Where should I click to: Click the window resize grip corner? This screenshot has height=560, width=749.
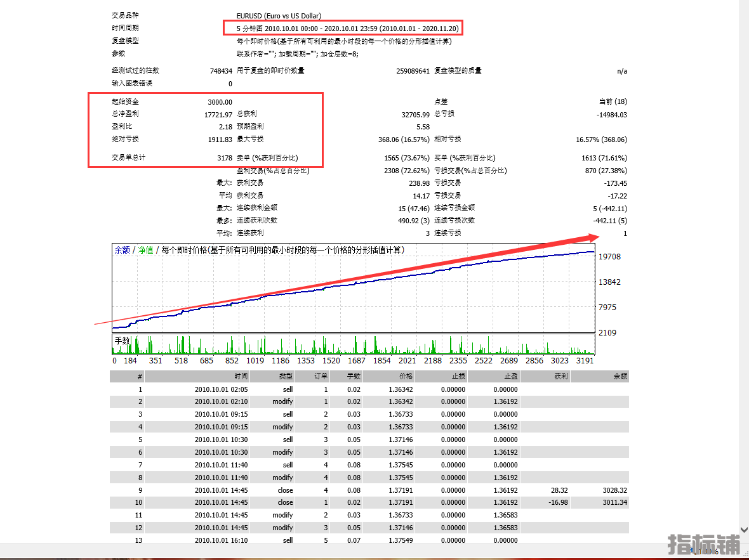745,556
